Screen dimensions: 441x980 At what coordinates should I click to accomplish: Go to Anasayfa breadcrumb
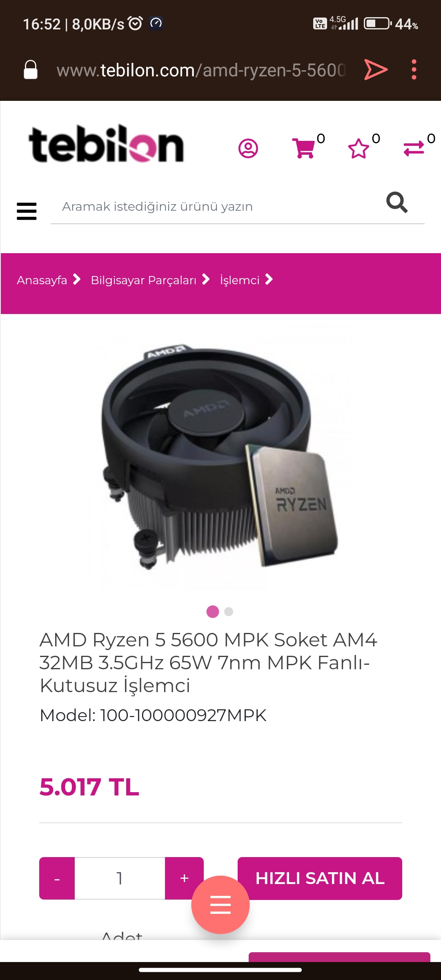pos(42,281)
